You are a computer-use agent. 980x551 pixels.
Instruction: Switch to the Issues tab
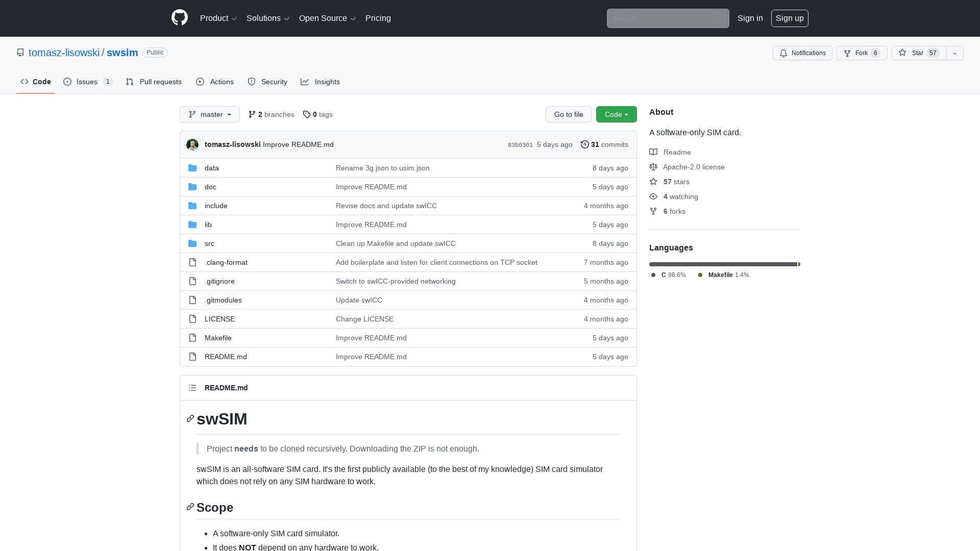point(88,82)
